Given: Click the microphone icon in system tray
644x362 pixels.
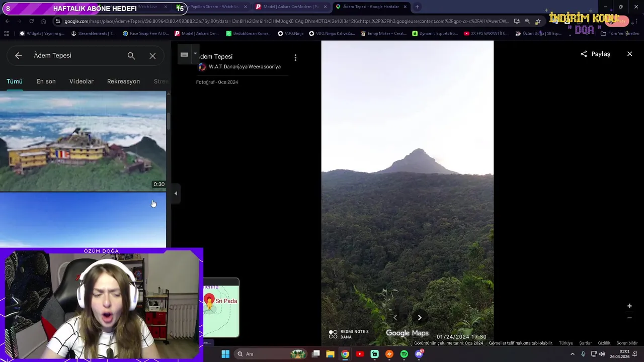Looking at the screenshot, I should coord(583,354).
